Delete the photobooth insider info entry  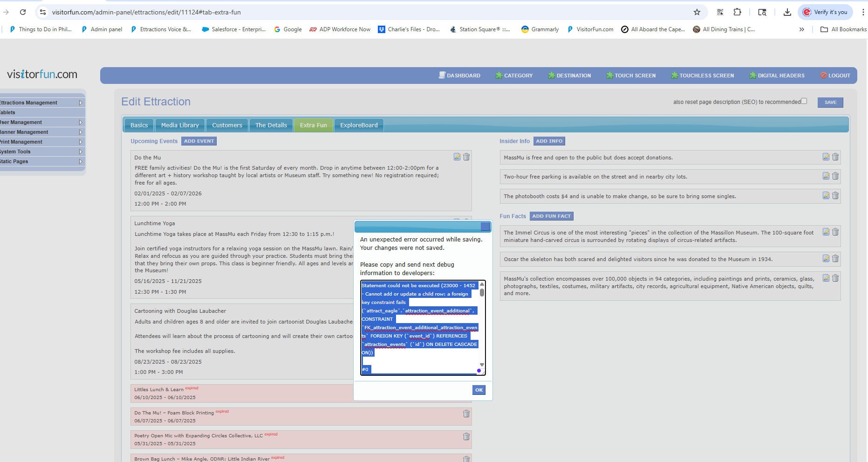(835, 196)
